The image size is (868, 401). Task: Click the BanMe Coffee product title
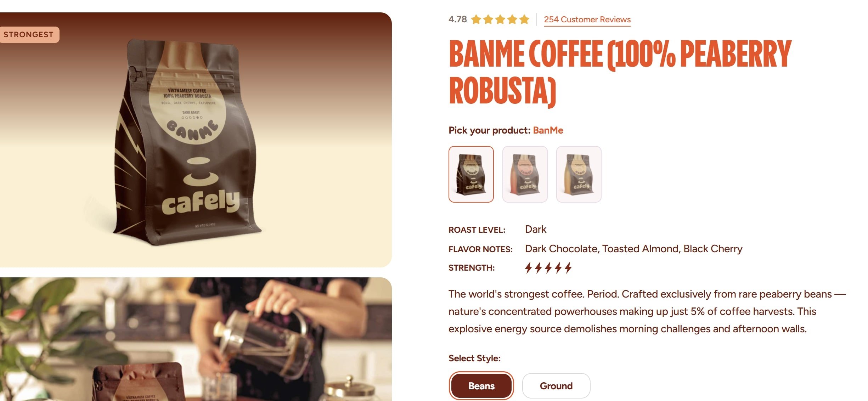[620, 73]
